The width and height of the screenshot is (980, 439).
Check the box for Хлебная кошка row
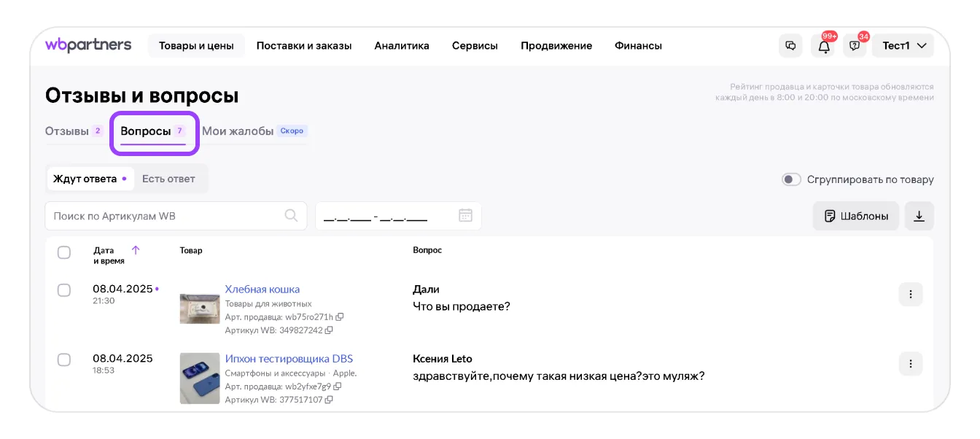(x=64, y=290)
